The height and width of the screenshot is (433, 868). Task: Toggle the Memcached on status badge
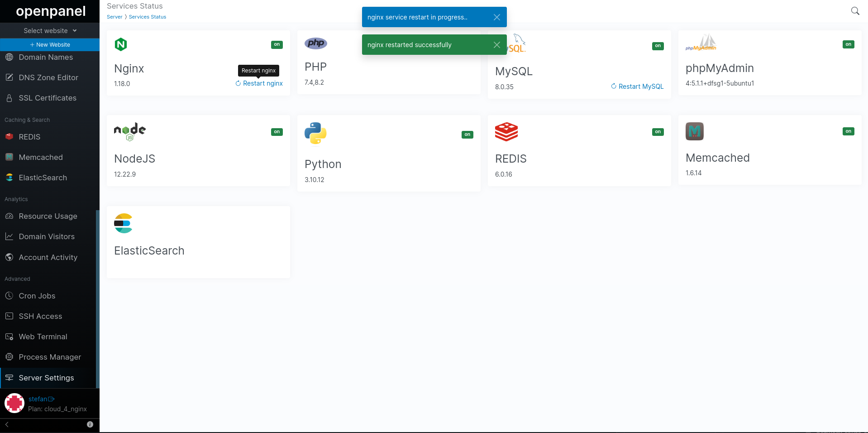pos(849,131)
